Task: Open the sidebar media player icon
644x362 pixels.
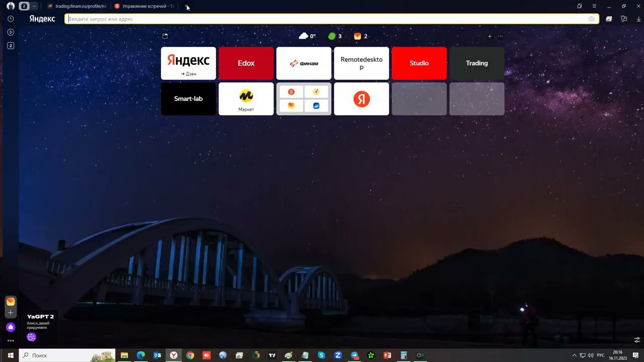Action: (11, 32)
